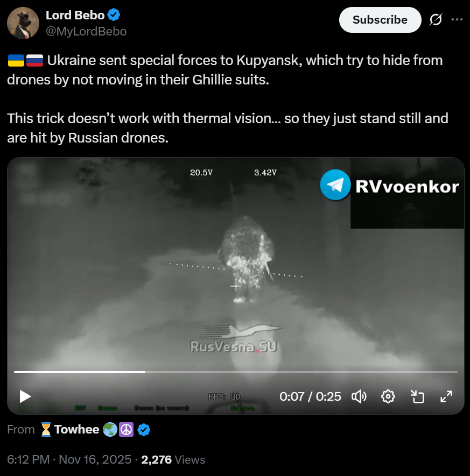Subscribe to Lord Bebo
Viewport: 470px width, 476px height.
pos(380,20)
